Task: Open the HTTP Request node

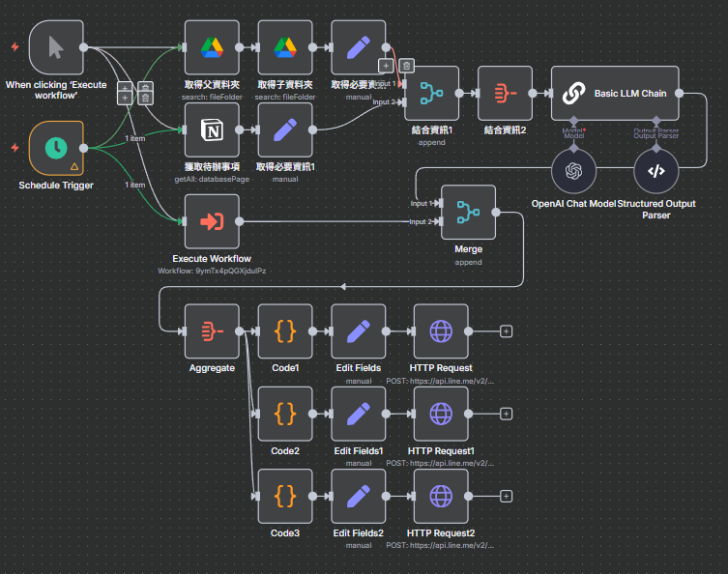Action: click(x=441, y=331)
